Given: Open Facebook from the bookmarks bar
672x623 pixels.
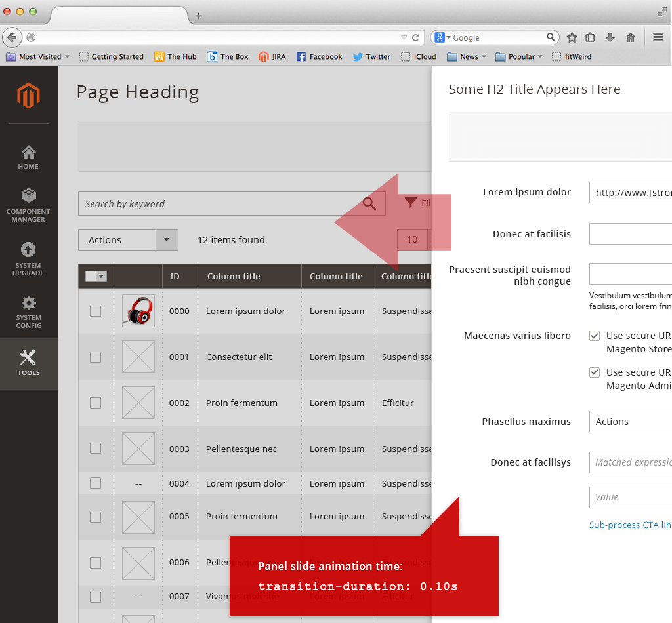Looking at the screenshot, I should click(x=320, y=56).
